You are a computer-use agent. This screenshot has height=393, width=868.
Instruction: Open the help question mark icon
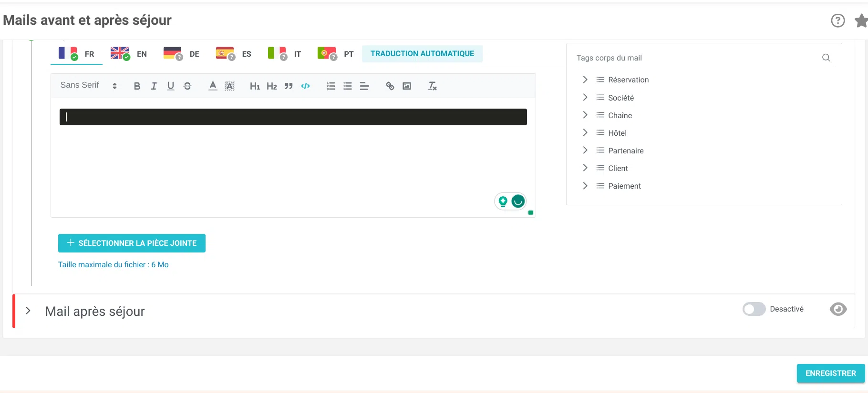coord(837,20)
